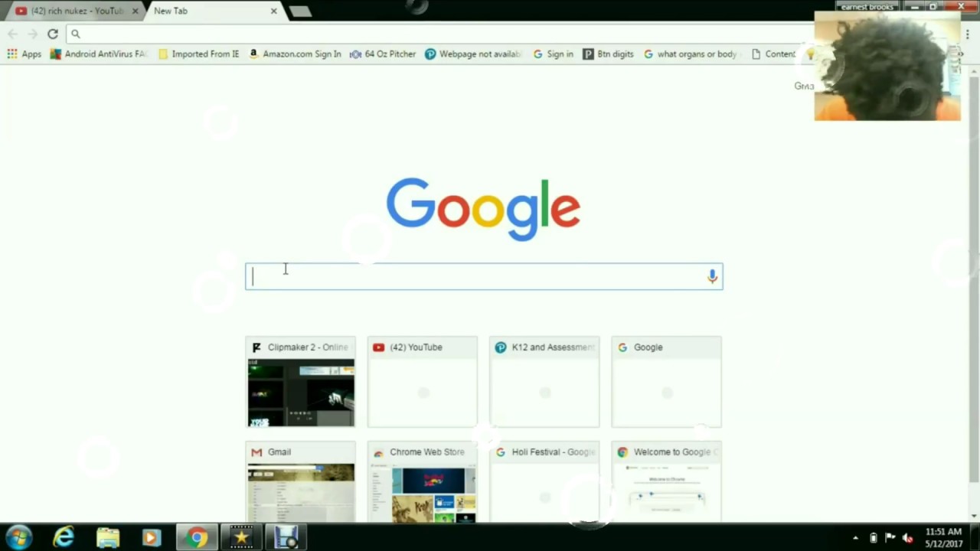Click the vertical page scrollbar

tap(974, 279)
